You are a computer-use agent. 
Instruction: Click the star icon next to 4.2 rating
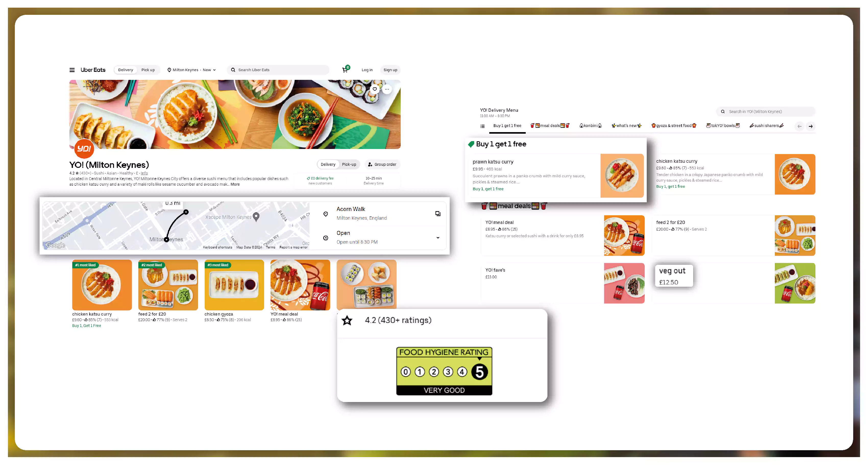point(347,320)
